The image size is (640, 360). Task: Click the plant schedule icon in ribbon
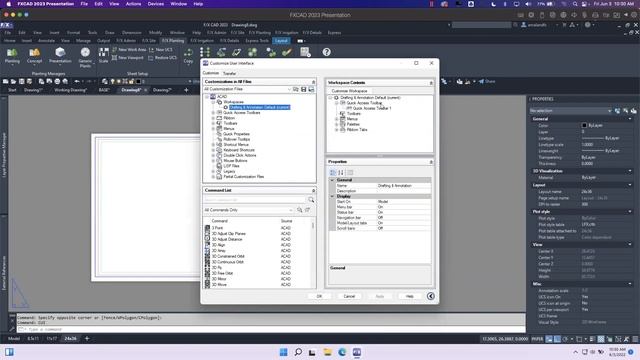tap(305, 52)
